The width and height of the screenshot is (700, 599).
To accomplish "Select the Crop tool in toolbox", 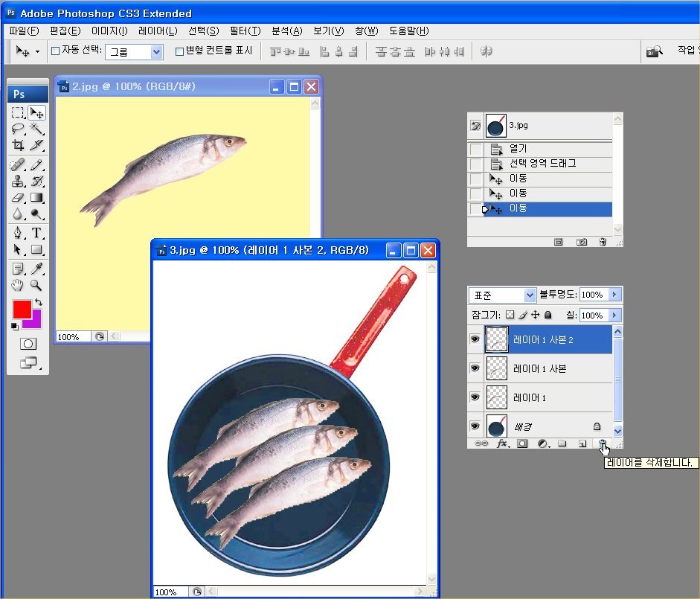I will pos(19,145).
